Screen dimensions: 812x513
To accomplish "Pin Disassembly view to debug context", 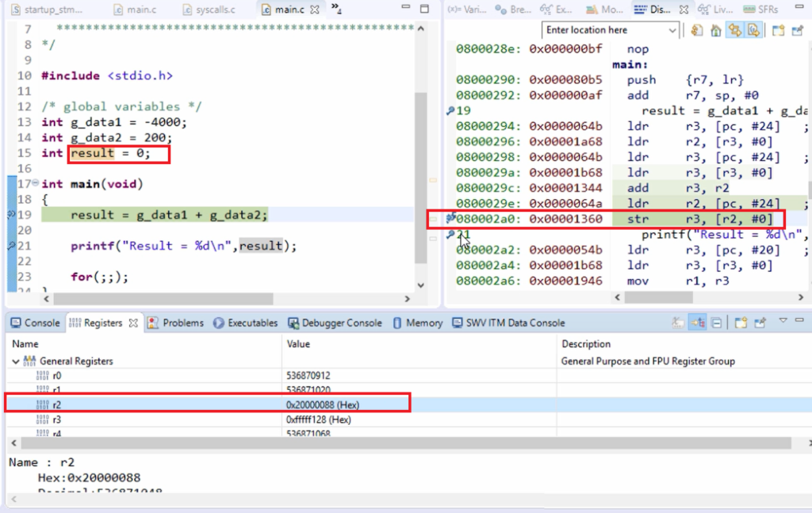I will coord(797,31).
